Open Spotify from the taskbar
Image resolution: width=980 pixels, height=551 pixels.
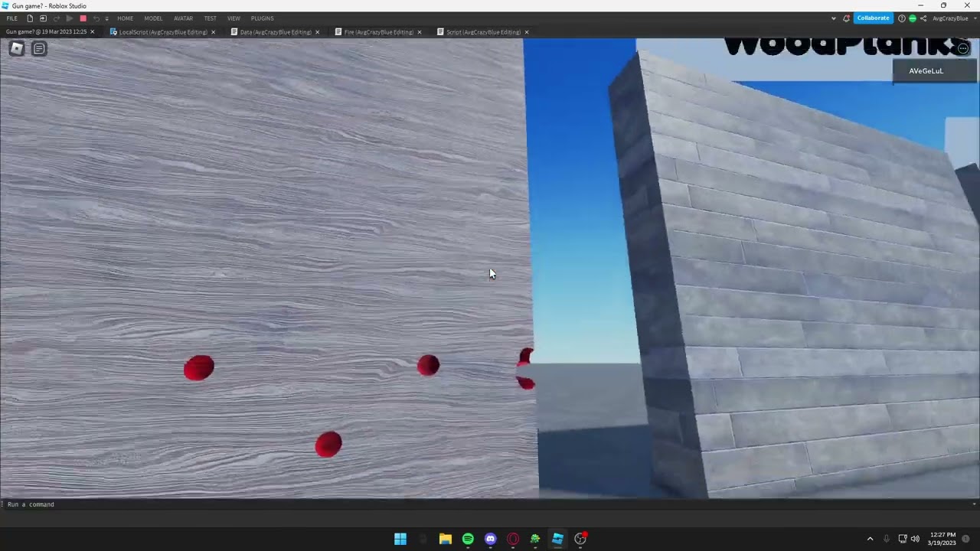click(468, 539)
